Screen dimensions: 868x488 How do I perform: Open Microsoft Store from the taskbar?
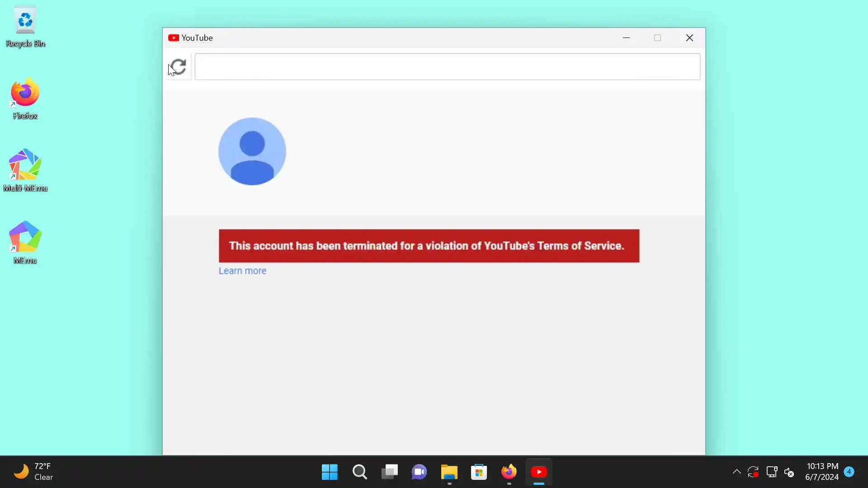point(479,472)
